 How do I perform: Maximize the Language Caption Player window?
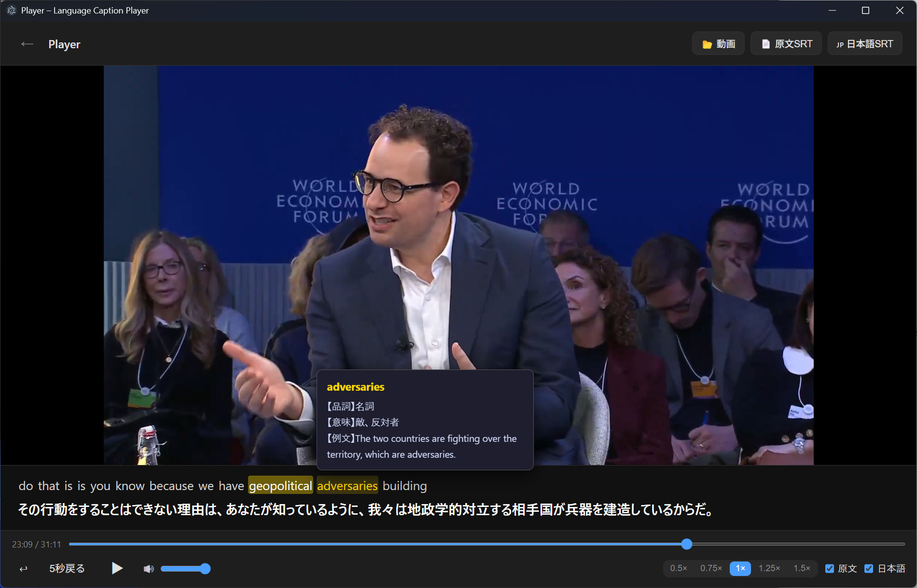(x=865, y=11)
